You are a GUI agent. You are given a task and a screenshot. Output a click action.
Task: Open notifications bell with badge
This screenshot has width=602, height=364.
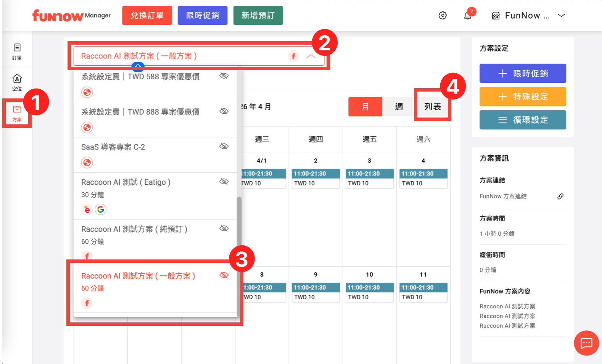[x=468, y=16]
